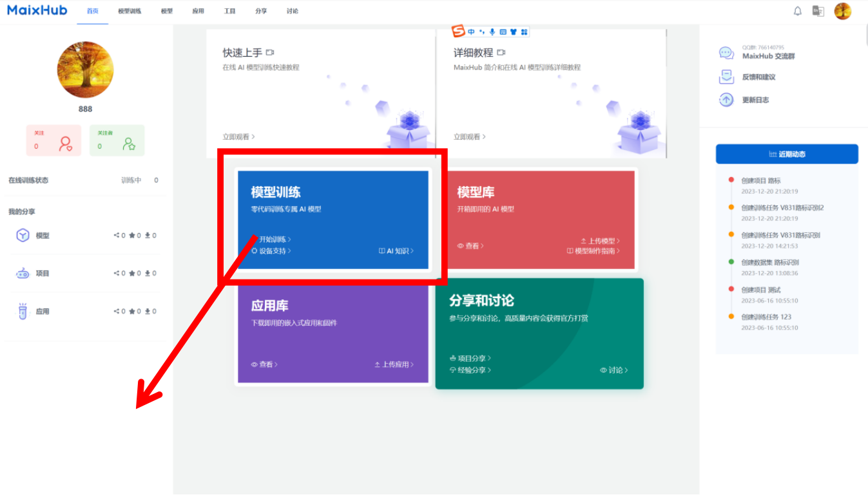Open the user avatar menu in top bar
Image resolution: width=868 pixels, height=497 pixels.
843,11
